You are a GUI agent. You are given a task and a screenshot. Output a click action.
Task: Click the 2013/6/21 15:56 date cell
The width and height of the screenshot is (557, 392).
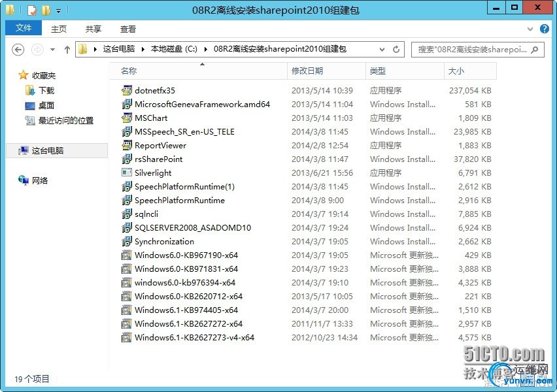pos(322,173)
